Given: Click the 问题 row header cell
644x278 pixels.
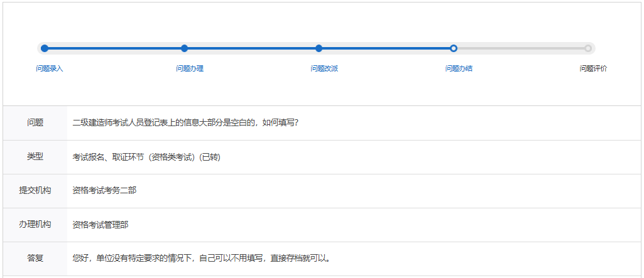Looking at the screenshot, I should [x=35, y=123].
